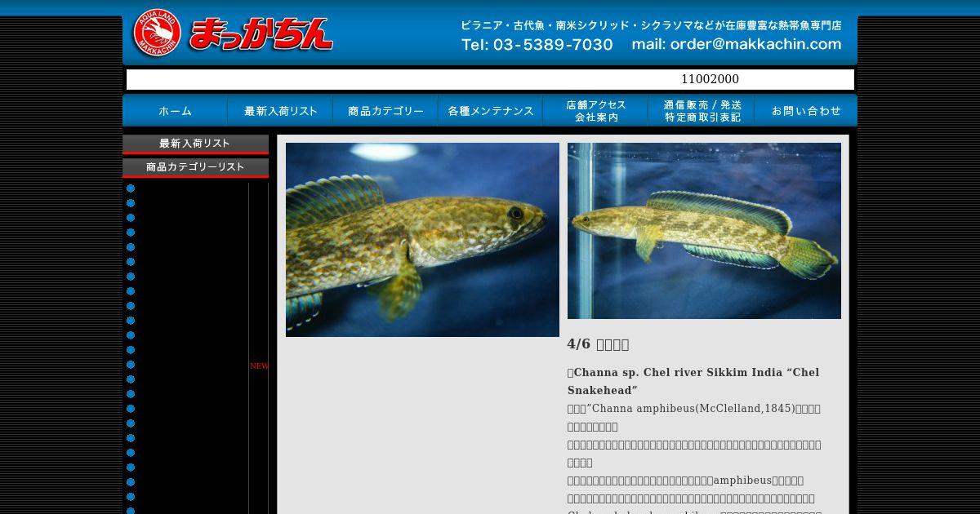This screenshot has height=514, width=980.
Task: Click the Channa sp. Chel river title text
Action: 693,381
